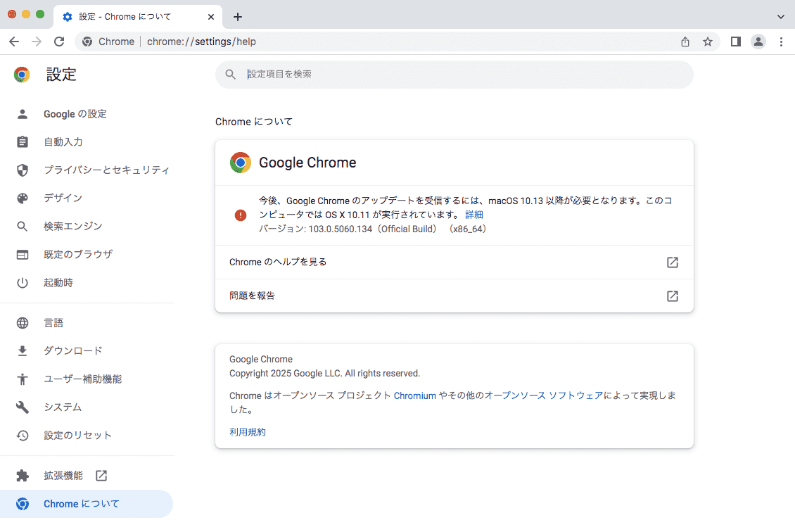
Task: Select the 設定 - Chrome について tab
Action: [137, 17]
